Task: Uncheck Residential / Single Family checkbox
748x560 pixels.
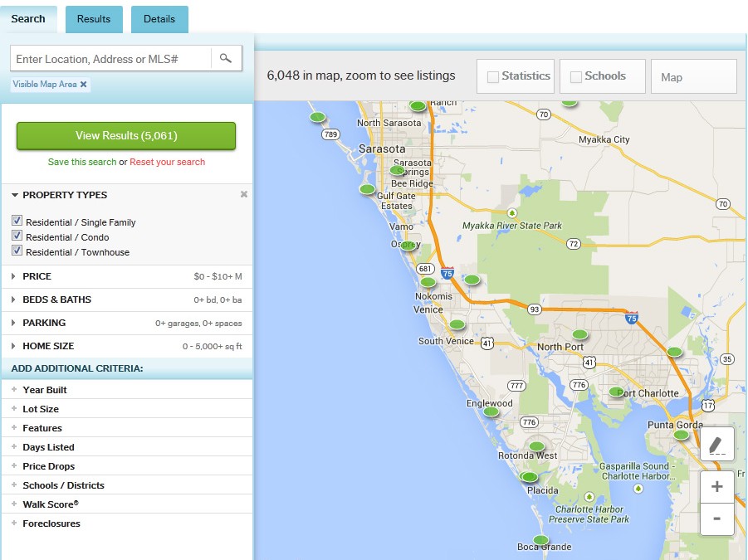Action: (17, 222)
